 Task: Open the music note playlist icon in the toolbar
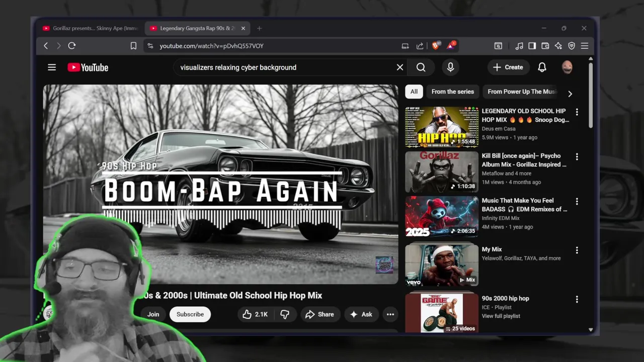pos(519,46)
